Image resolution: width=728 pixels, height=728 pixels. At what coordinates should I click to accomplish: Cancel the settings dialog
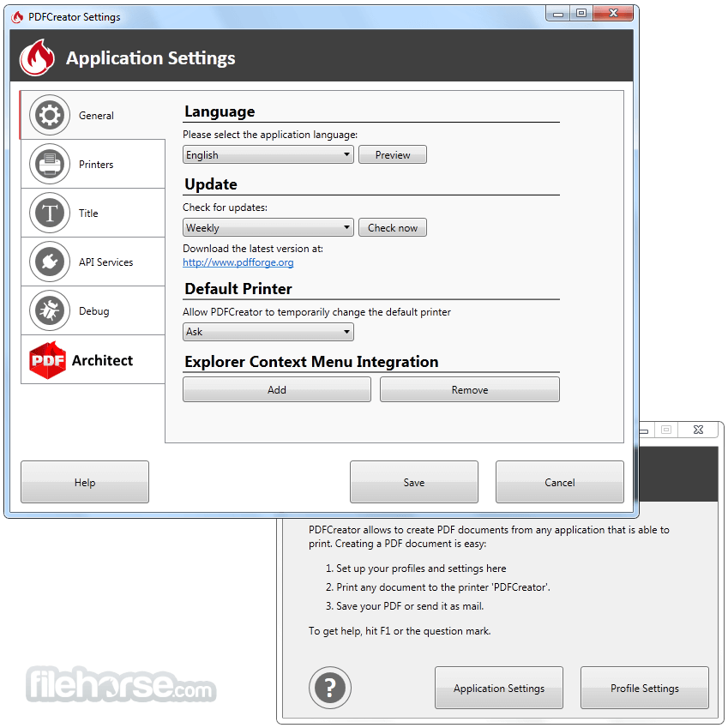click(x=559, y=482)
